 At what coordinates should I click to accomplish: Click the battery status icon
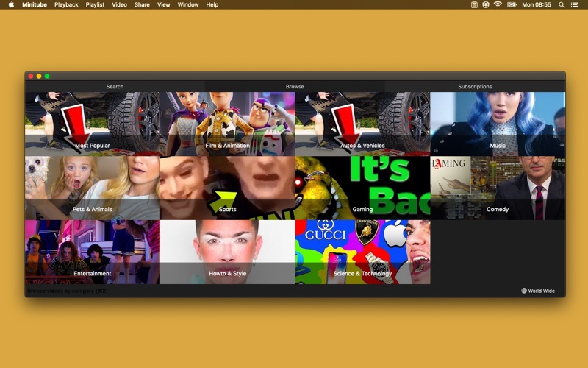tap(512, 4)
